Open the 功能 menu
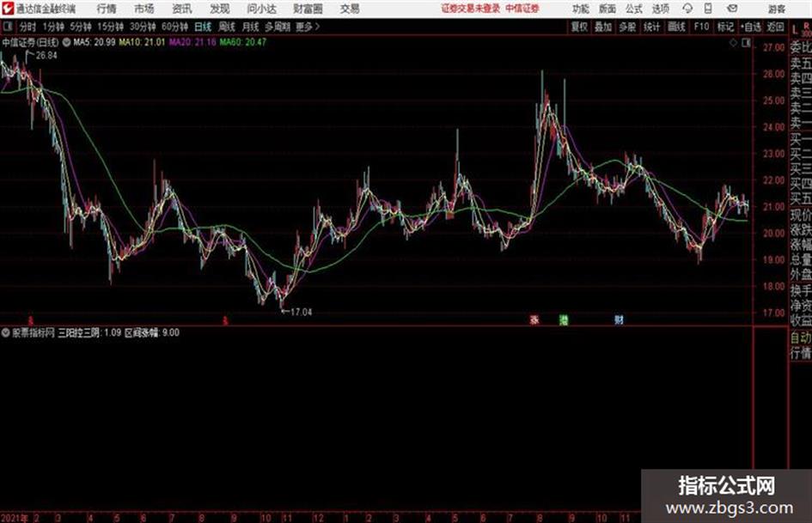Screen dimensions: 812x523 [x=581, y=9]
